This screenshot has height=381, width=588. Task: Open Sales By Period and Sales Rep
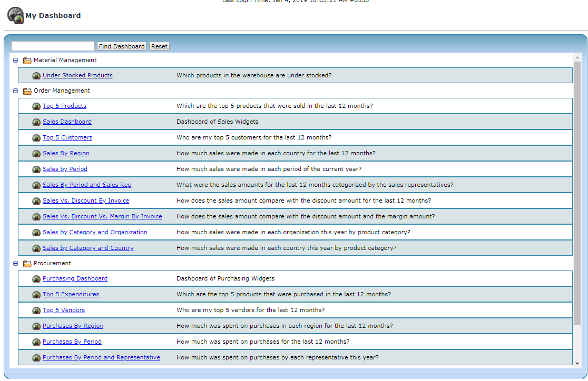point(87,185)
